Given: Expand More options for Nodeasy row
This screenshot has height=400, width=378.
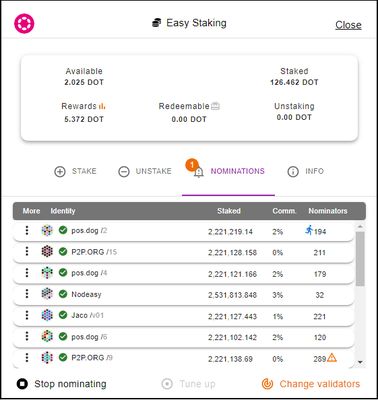Looking at the screenshot, I should click(x=27, y=294).
